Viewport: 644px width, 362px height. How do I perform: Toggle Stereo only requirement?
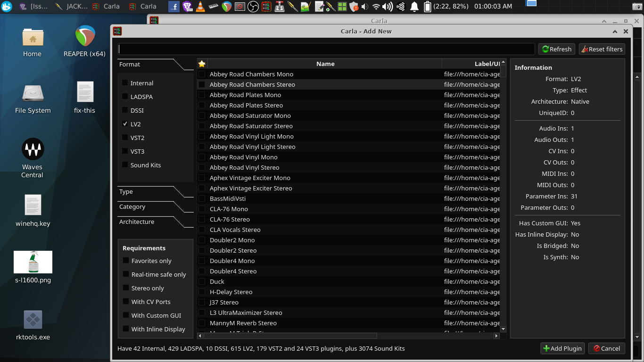[126, 288]
